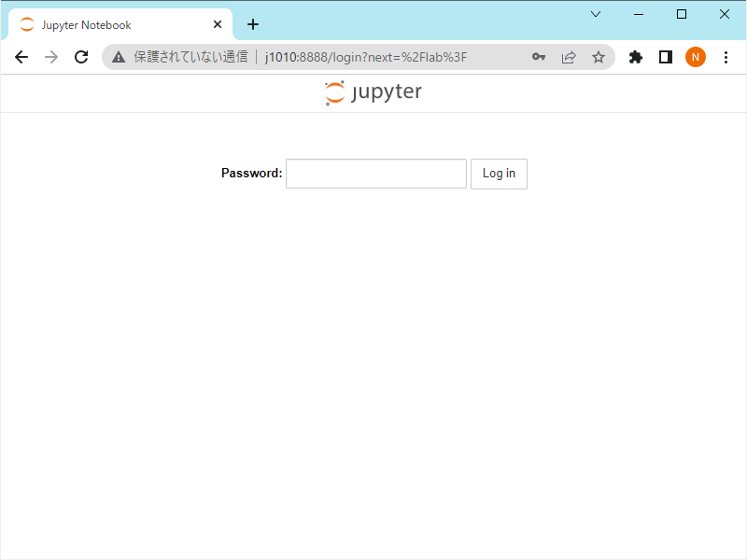Open the saved passwords key icon
Image resolution: width=747 pixels, height=560 pixels.
pyautogui.click(x=539, y=57)
